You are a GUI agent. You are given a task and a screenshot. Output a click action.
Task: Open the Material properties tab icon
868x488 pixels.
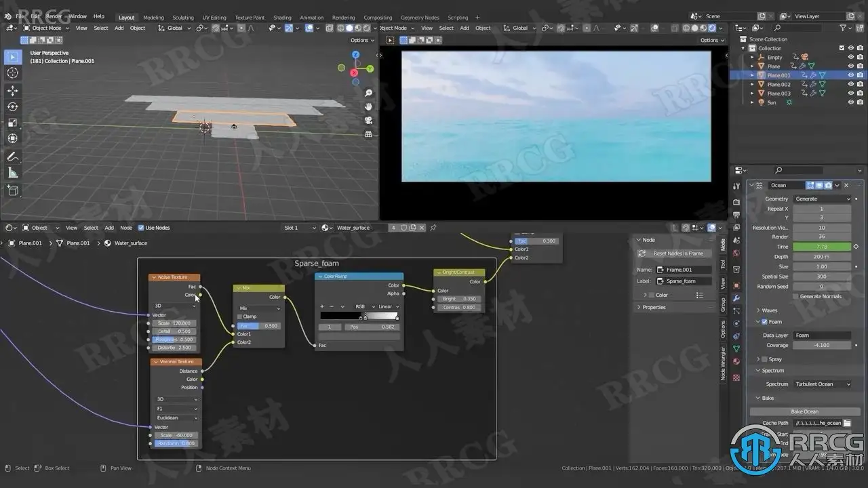click(x=736, y=361)
